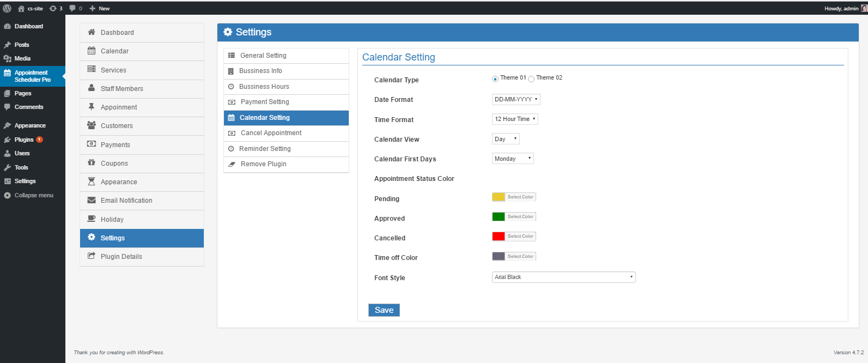Viewport: 868px width, 363px height.
Task: Click the eraser icon beside Remove Plugin
Action: 232,164
